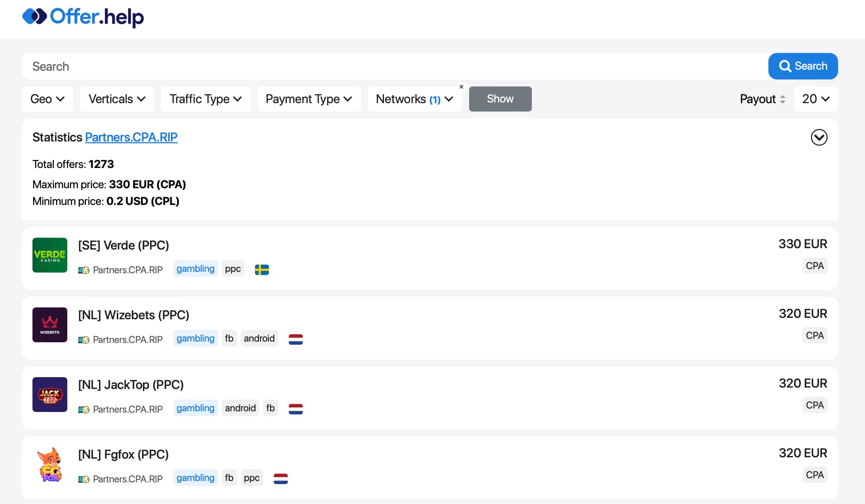
Task: Click the CPA badge in the Fgfox row
Action: [815, 475]
